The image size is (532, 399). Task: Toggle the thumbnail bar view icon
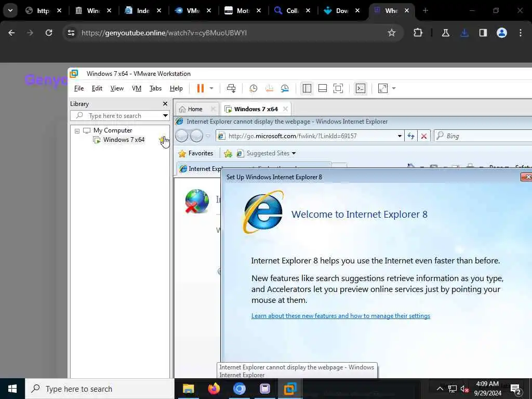(322, 88)
